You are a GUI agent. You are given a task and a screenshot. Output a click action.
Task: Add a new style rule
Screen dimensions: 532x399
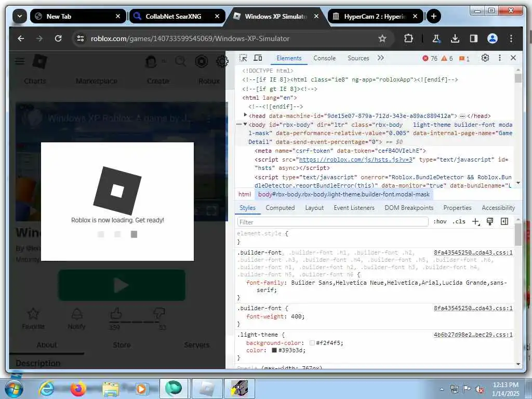[x=476, y=221]
